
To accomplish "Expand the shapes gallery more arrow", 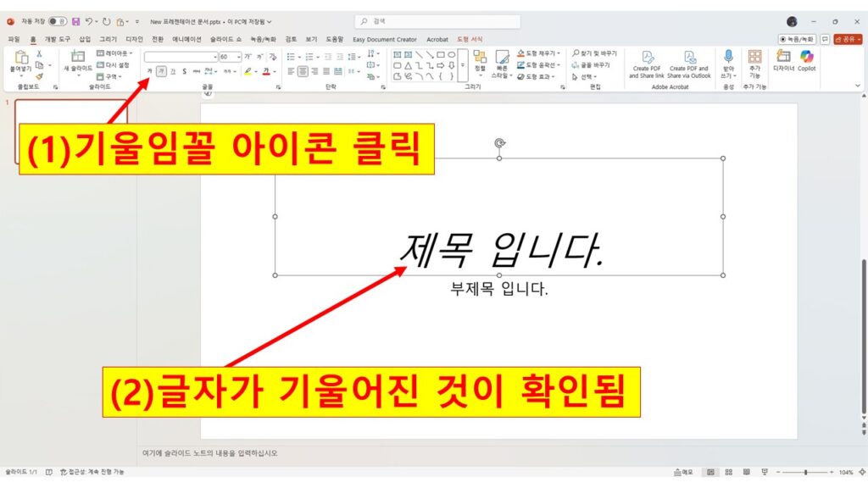I will point(463,65).
